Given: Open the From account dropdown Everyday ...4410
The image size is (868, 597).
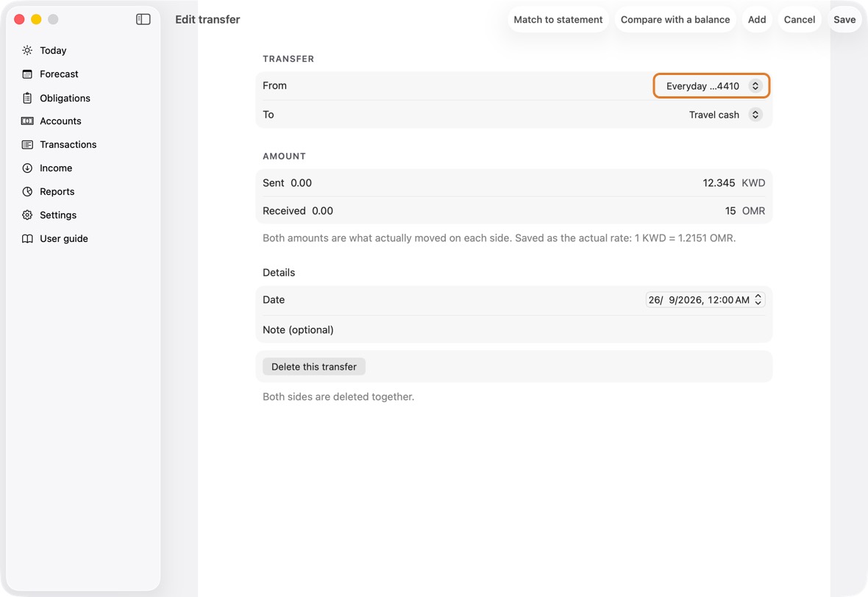Looking at the screenshot, I should pyautogui.click(x=711, y=86).
